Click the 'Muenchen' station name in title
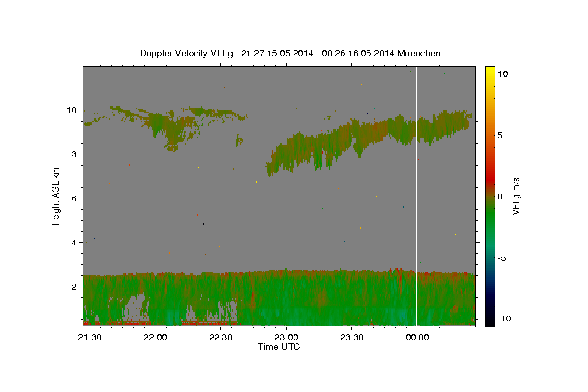The width and height of the screenshot is (588, 392). point(419,53)
